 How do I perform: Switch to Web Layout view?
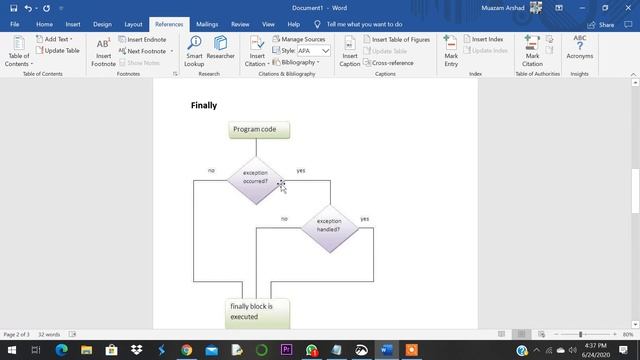pyautogui.click(x=541, y=334)
